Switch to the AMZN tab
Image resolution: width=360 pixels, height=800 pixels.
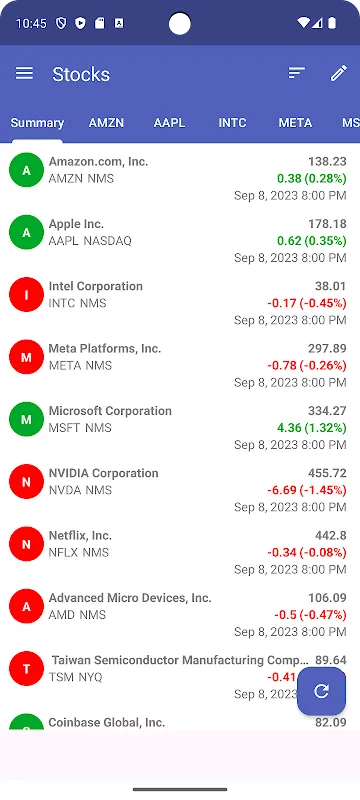pyautogui.click(x=106, y=123)
